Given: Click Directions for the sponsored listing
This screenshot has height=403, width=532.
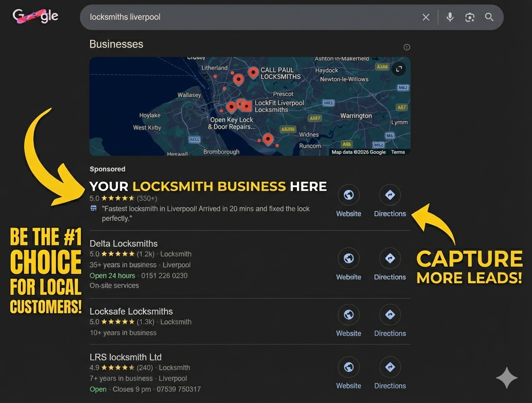Looking at the screenshot, I should [390, 195].
